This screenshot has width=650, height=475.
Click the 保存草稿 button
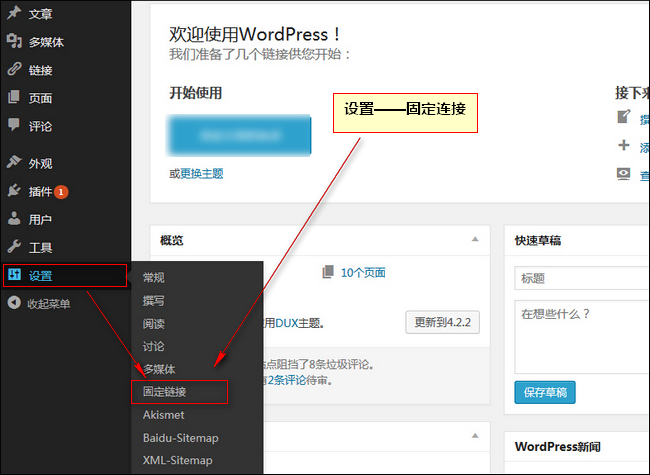coord(545,391)
